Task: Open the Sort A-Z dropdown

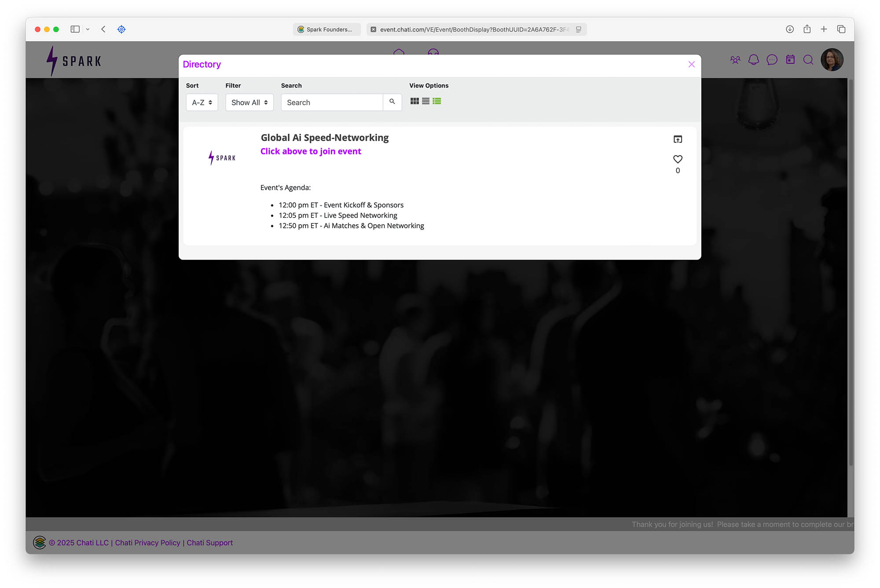Action: tap(202, 102)
